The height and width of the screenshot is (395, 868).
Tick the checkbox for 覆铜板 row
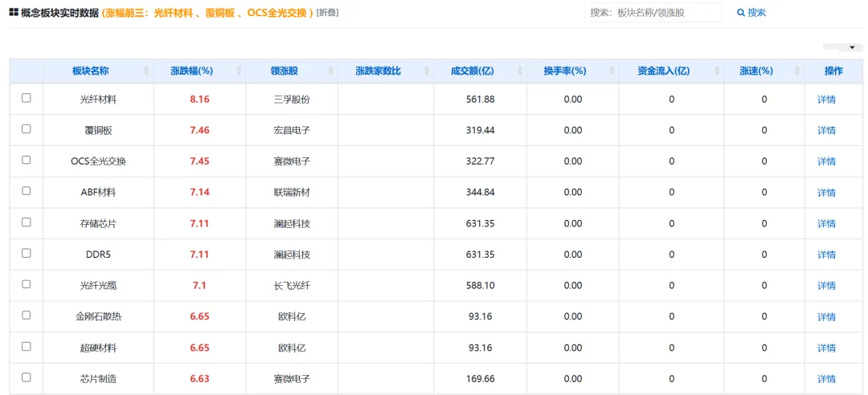coord(26,129)
